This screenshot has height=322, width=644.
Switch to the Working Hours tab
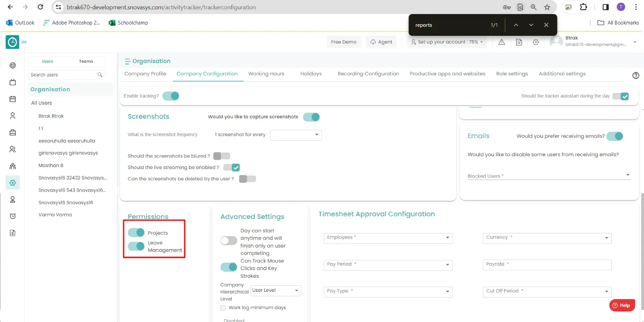[x=266, y=74]
